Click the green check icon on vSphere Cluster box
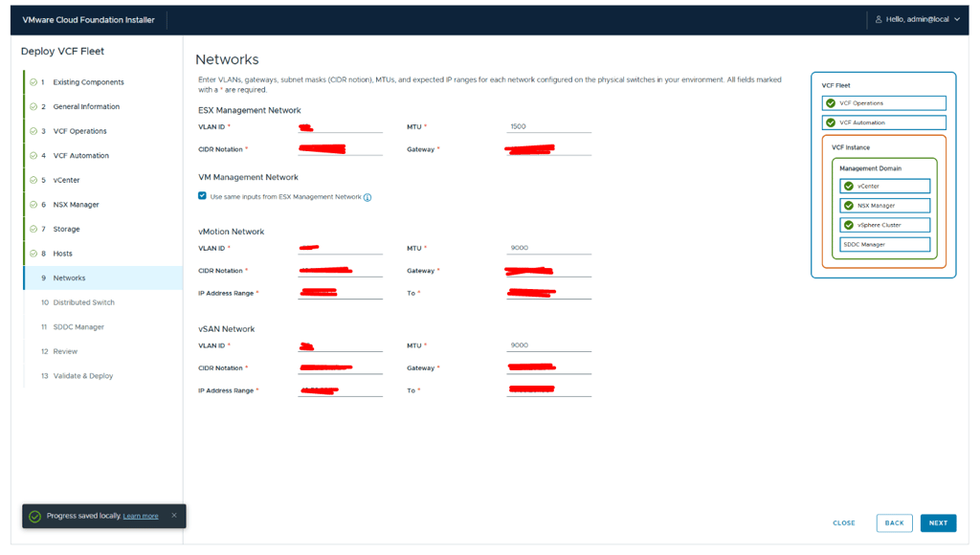The image size is (980, 555). [849, 225]
